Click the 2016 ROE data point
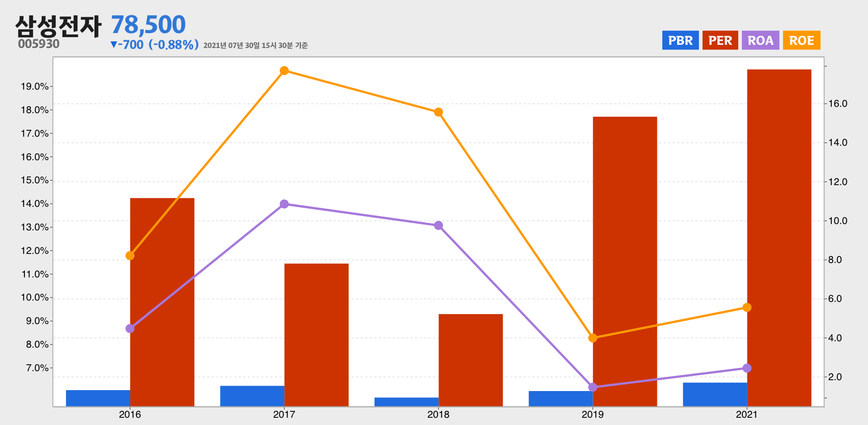This screenshot has width=868, height=425. coord(130,256)
